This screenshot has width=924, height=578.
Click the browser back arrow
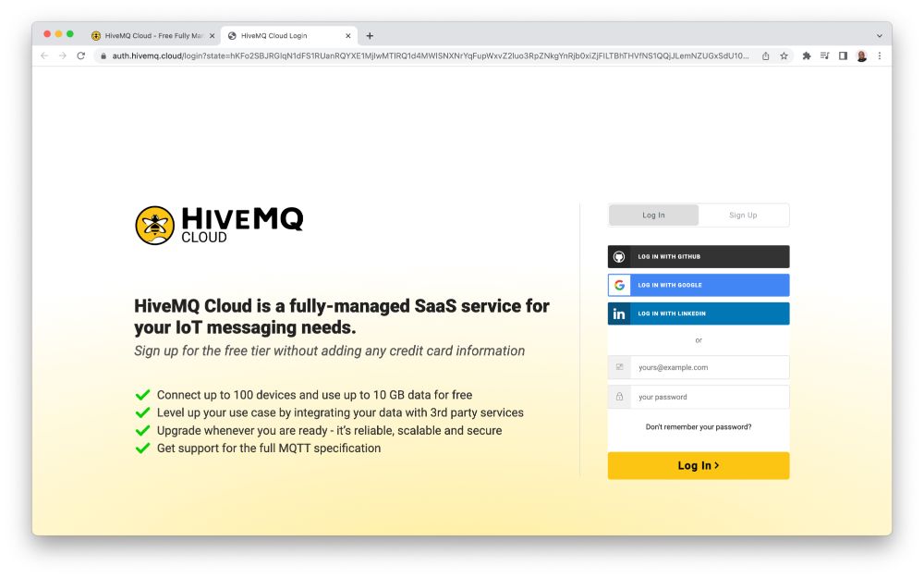[x=44, y=55]
